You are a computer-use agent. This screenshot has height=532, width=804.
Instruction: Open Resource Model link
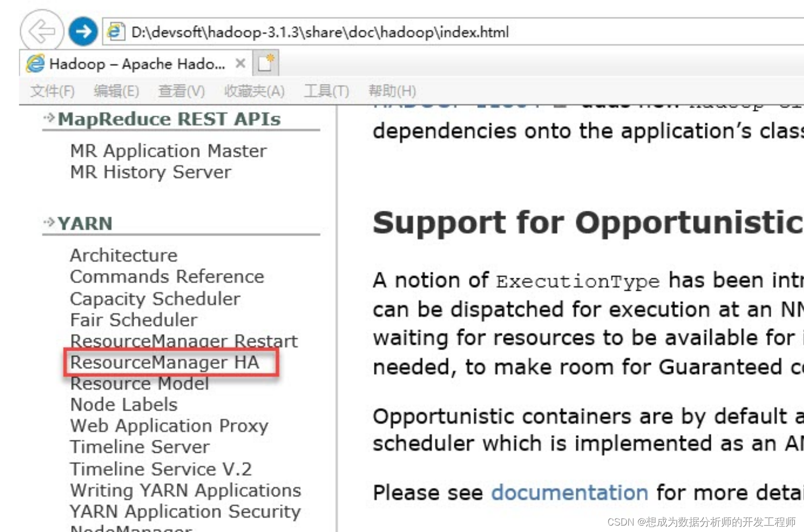coord(139,383)
